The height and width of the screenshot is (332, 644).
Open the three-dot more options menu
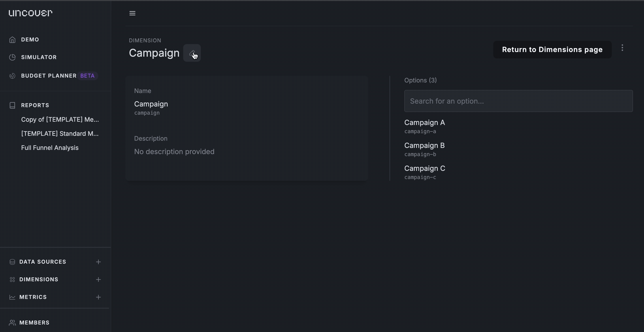622,48
